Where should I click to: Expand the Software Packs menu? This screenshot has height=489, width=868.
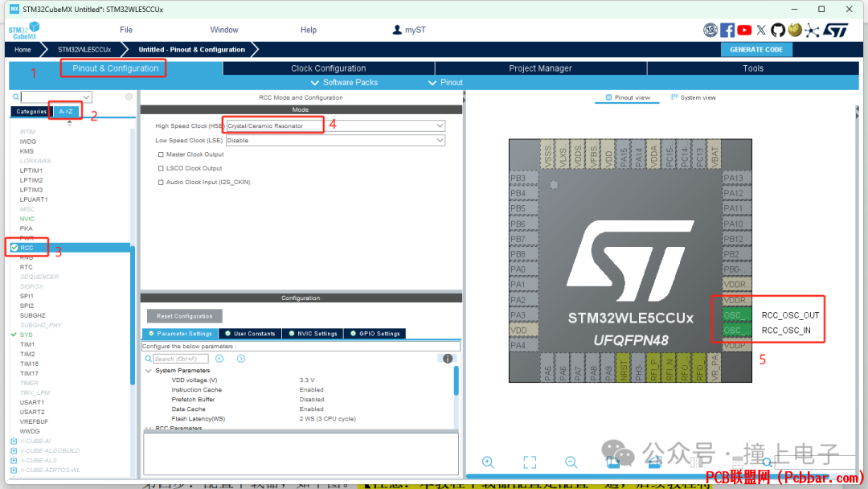point(344,83)
